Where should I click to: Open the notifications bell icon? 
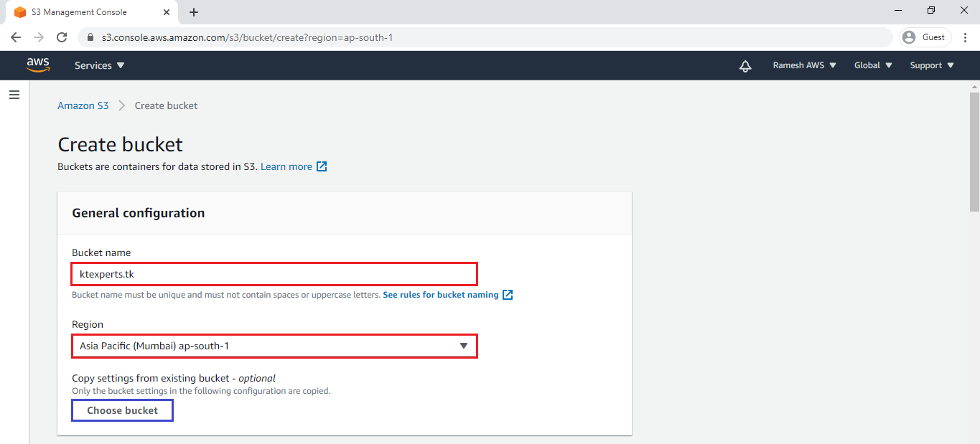745,66
